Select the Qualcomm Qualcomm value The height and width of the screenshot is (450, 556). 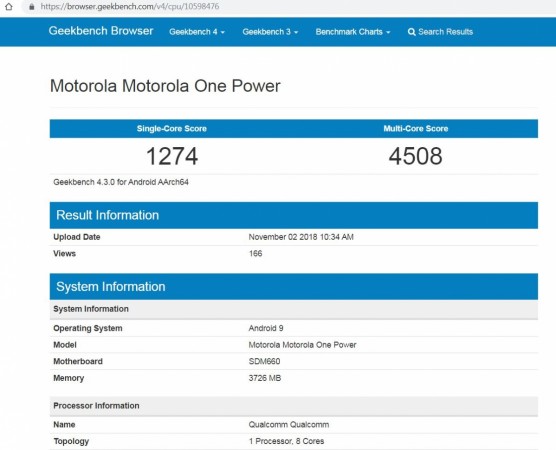pyautogui.click(x=289, y=424)
